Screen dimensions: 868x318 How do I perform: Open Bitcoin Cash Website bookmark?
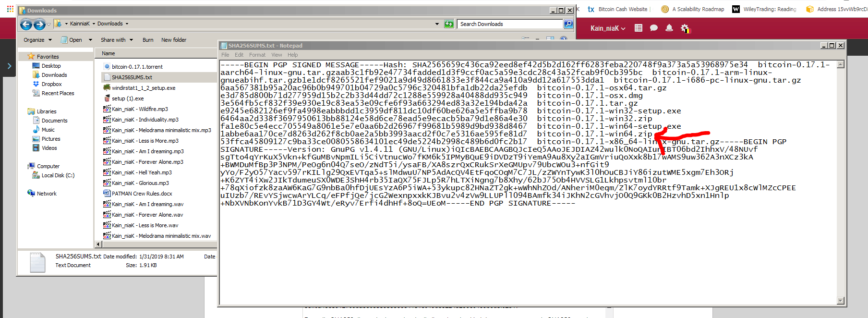617,9
